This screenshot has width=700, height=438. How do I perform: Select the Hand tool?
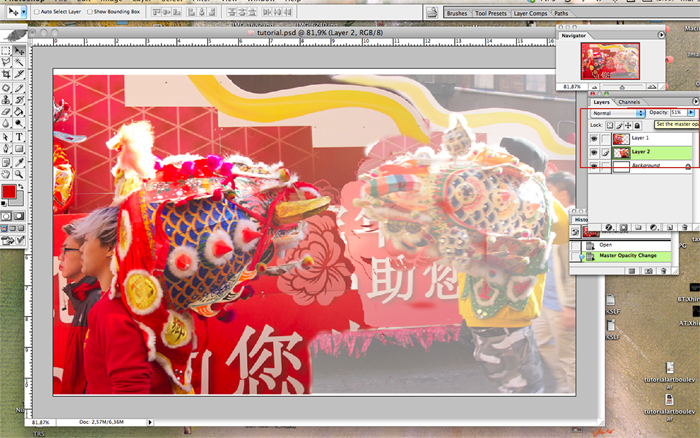(6, 174)
